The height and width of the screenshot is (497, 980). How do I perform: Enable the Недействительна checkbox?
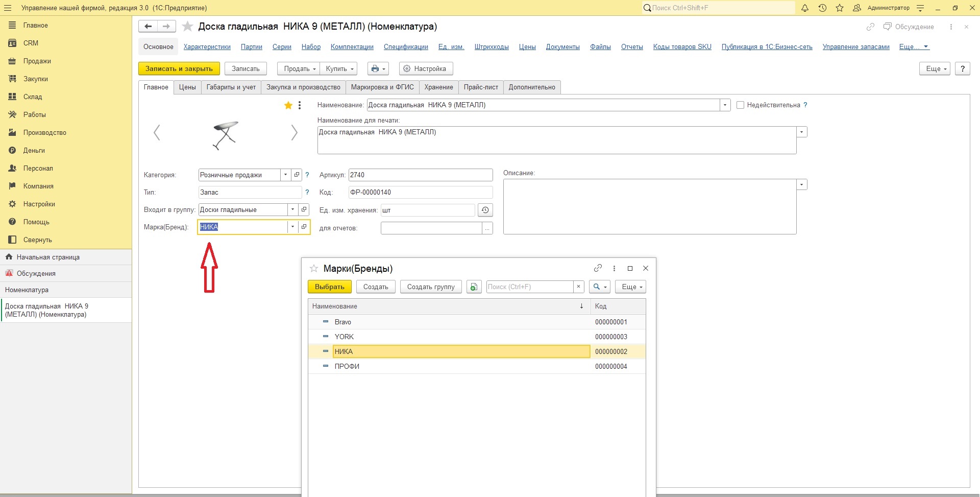[x=740, y=105]
